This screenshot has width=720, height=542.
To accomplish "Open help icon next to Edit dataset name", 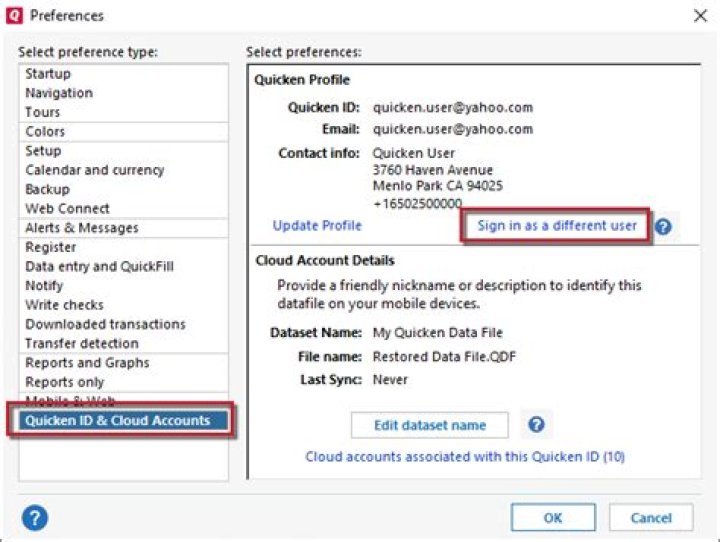I will click(x=536, y=424).
